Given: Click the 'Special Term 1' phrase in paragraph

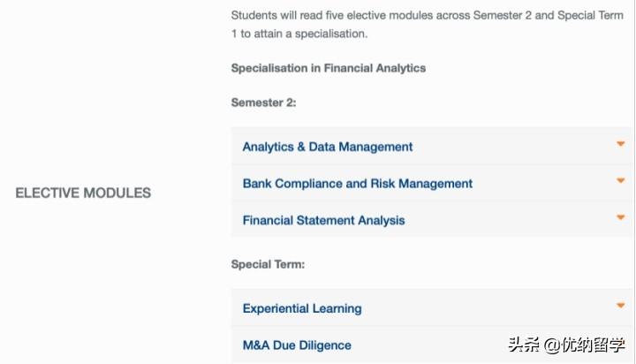Looking at the screenshot, I should pyautogui.click(x=594, y=15).
